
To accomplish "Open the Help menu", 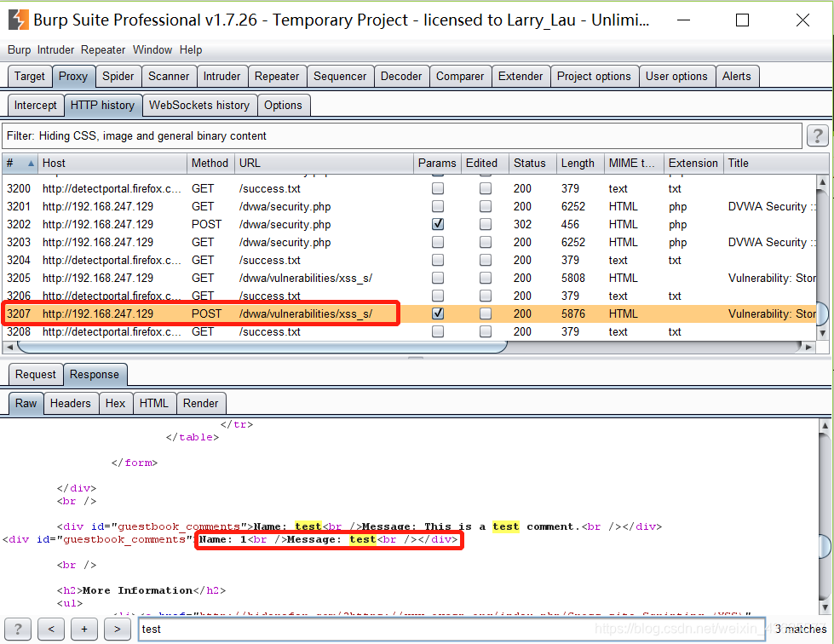I will [191, 50].
